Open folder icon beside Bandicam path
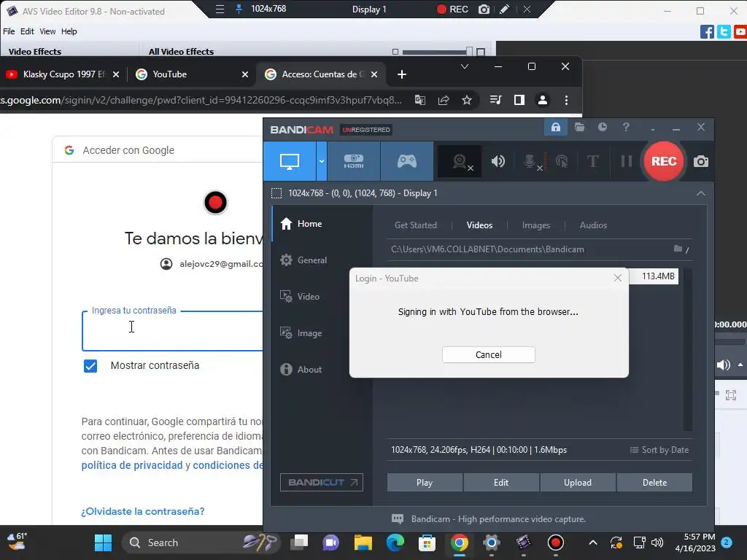Viewport: 747px width, 560px height. click(678, 249)
